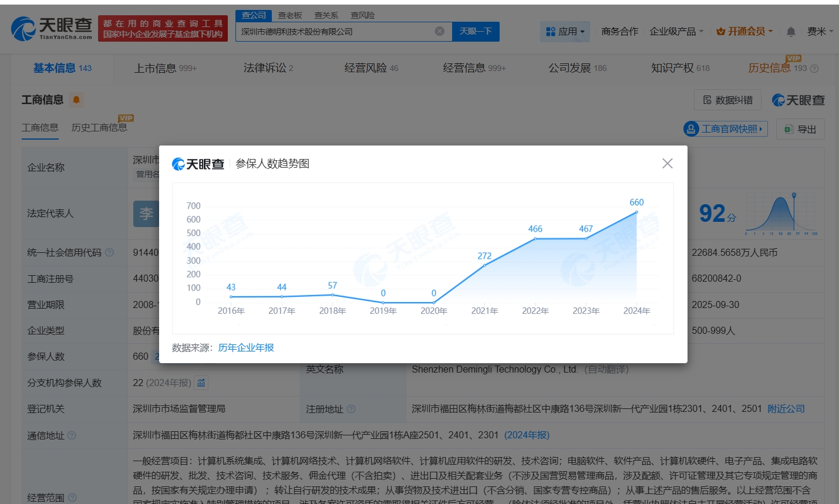Open the 历年企业年报 data source link
This screenshot has height=504, width=839.
246,348
